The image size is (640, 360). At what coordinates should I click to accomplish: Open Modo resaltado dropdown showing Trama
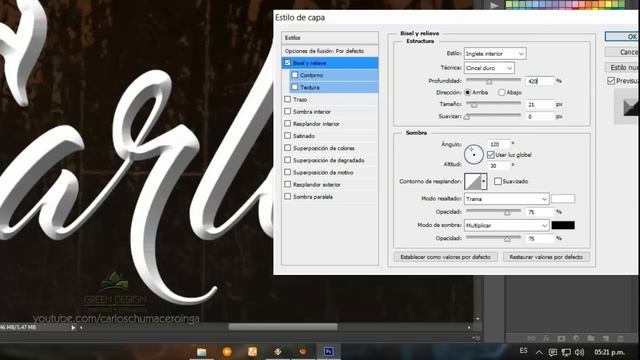point(507,199)
